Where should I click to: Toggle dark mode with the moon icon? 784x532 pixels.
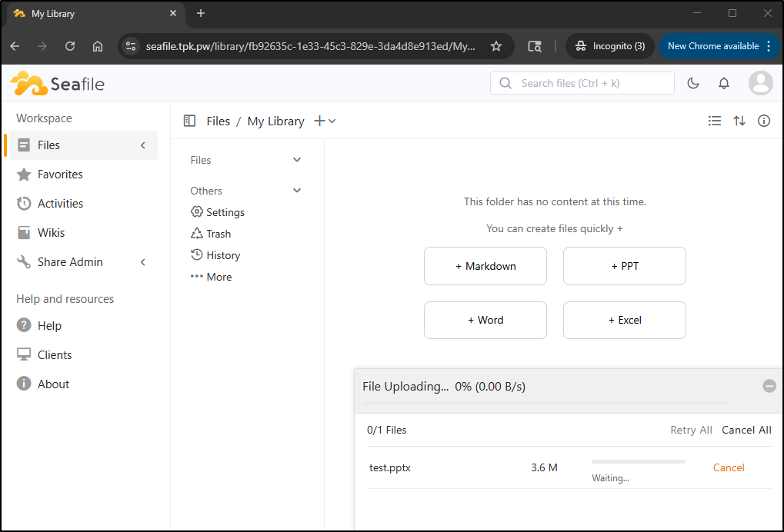(x=692, y=83)
